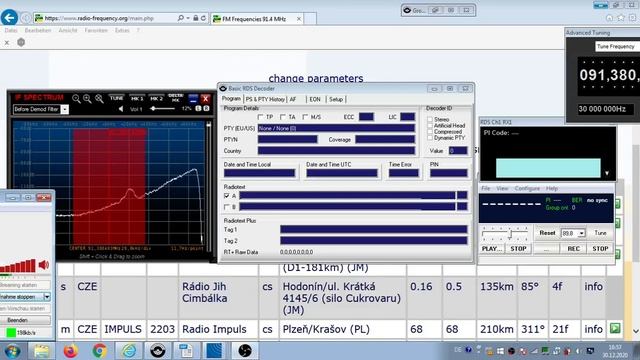Click the PLAY... button
640x360 pixels.
coord(492,249)
